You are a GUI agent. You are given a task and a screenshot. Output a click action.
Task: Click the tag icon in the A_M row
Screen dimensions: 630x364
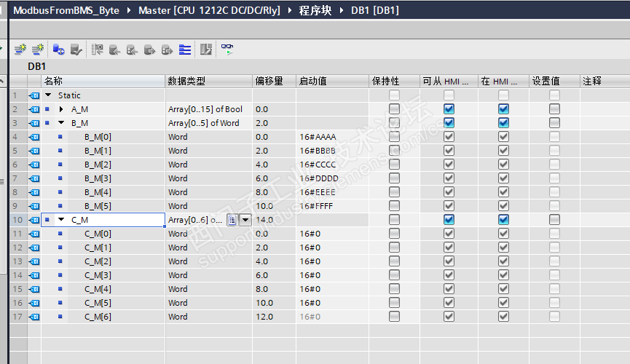point(34,109)
